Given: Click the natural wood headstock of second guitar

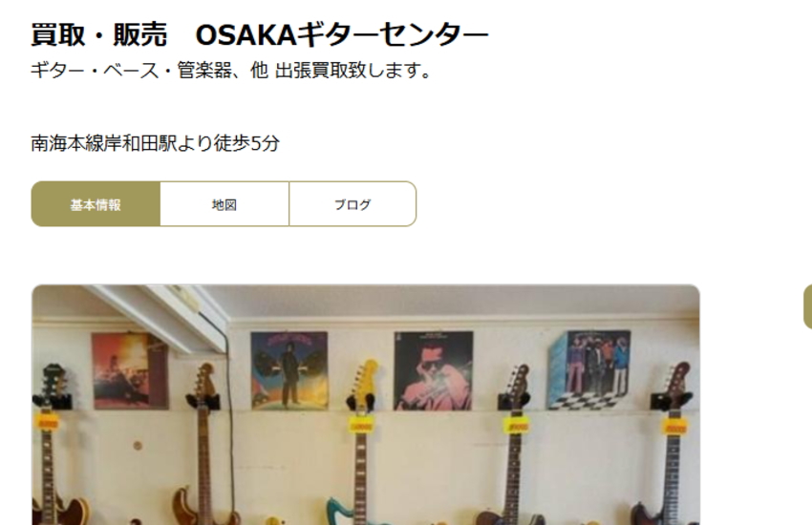Looking at the screenshot, I should [x=204, y=382].
